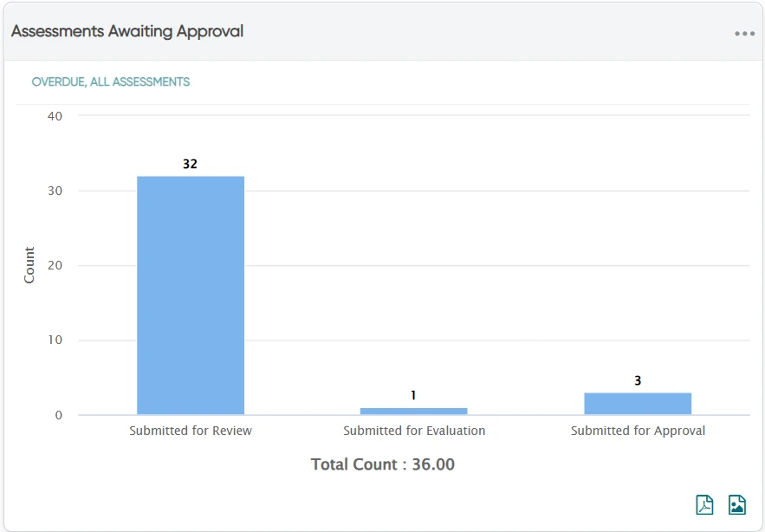Click the Assessments Awaiting Approval title
This screenshot has width=765, height=532.
click(127, 32)
